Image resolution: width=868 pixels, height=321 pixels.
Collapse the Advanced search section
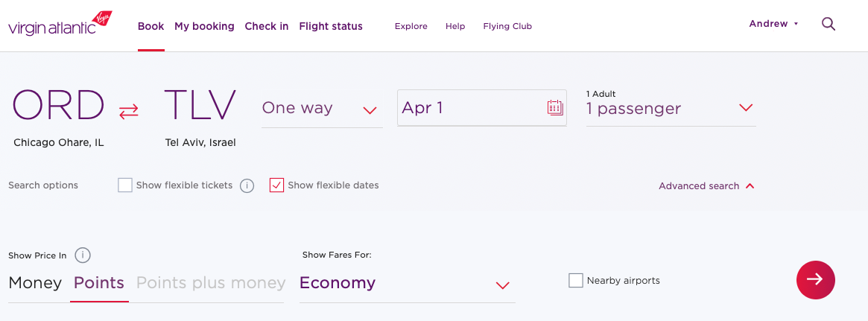point(706,186)
